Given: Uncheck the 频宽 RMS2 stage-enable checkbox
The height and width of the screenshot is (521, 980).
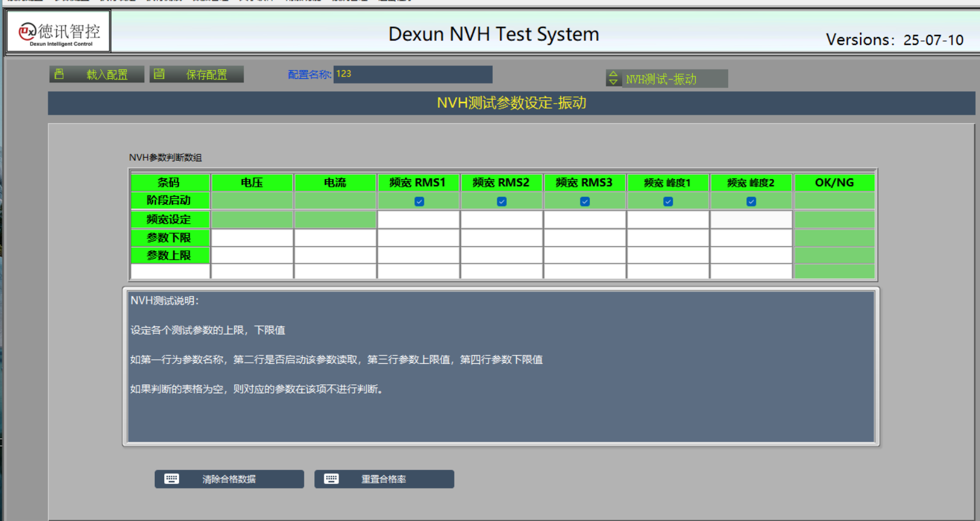Looking at the screenshot, I should pyautogui.click(x=501, y=201).
